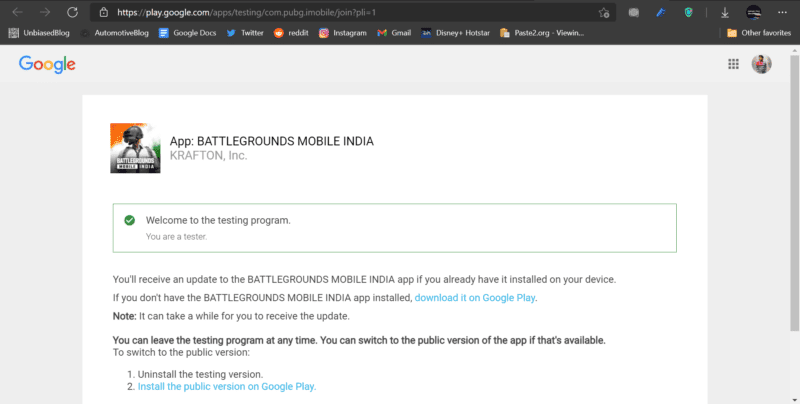
Task: Click the BATTLEGROUNDS MOBILE INDIA app thumbnail
Action: [135, 148]
